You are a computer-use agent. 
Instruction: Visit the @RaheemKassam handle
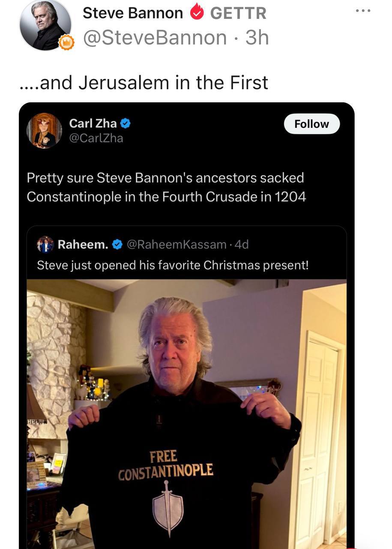pyautogui.click(x=176, y=244)
